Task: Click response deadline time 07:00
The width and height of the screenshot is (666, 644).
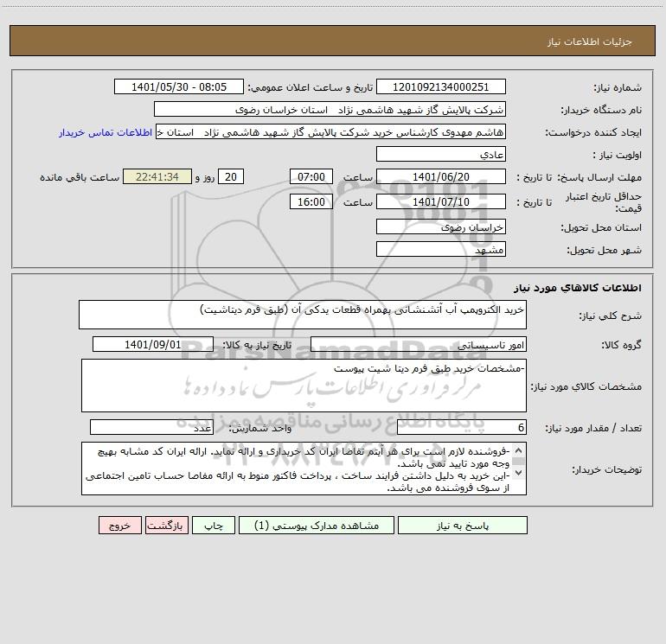Action: pos(311,176)
